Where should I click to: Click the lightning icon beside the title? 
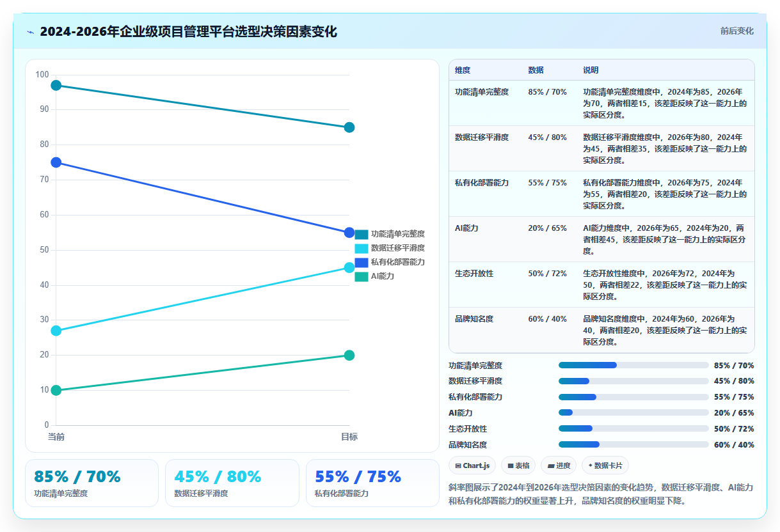[30, 32]
